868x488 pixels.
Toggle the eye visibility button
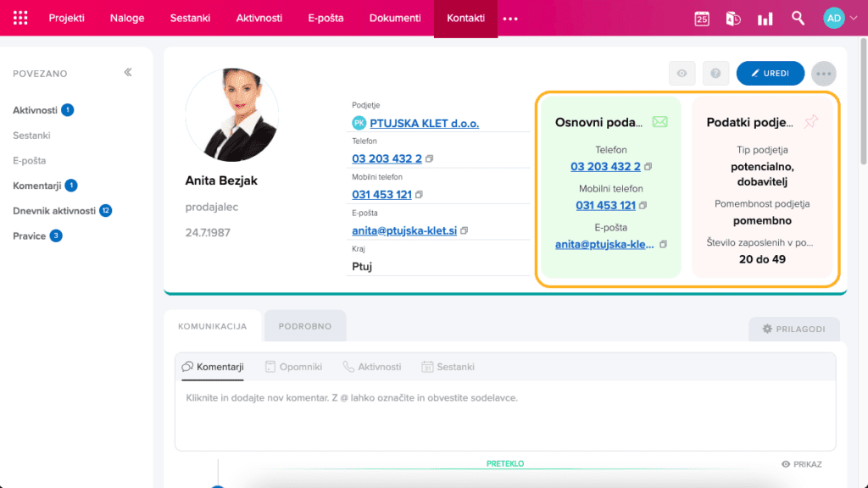tap(682, 74)
